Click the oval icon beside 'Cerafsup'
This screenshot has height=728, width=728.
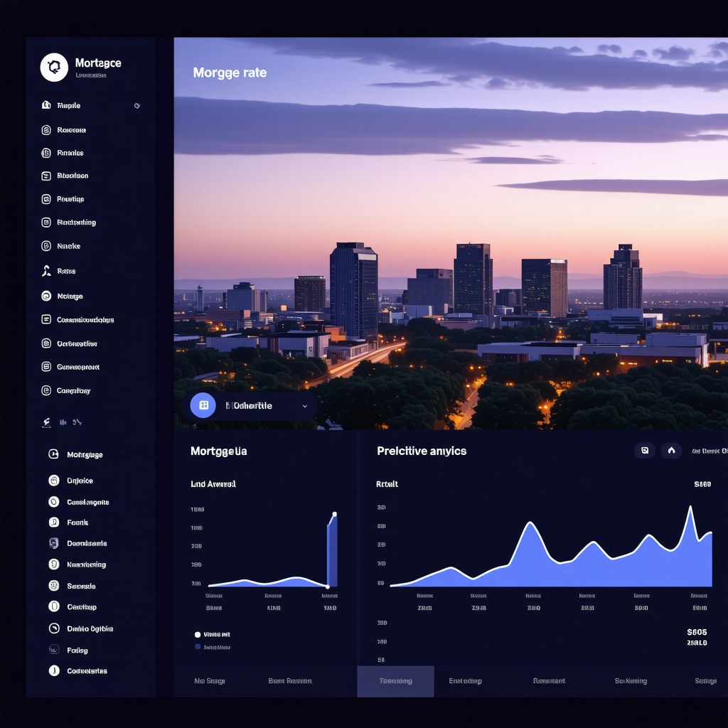[x=54, y=606]
